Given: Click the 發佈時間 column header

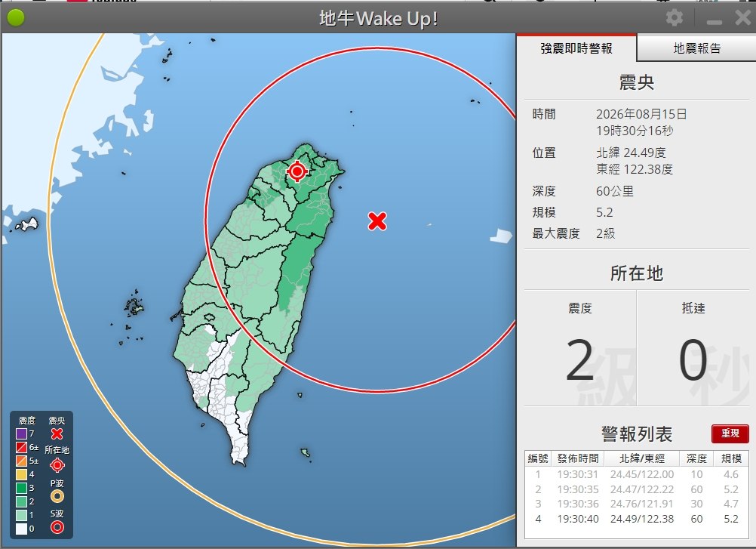Looking at the screenshot, I should tap(578, 458).
